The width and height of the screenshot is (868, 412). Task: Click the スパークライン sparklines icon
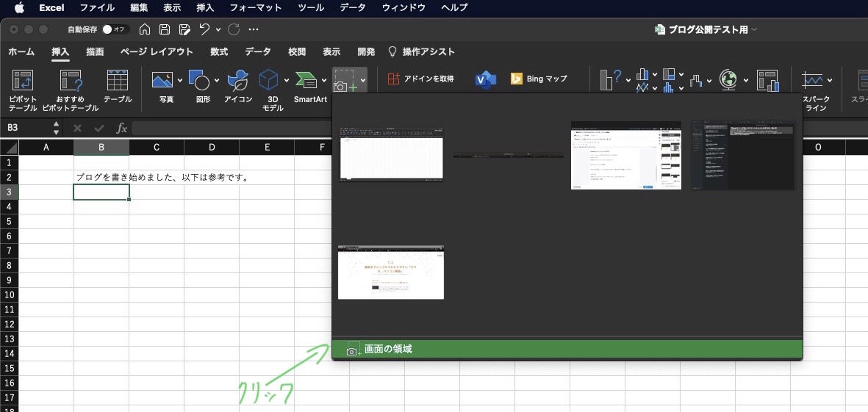pyautogui.click(x=813, y=79)
